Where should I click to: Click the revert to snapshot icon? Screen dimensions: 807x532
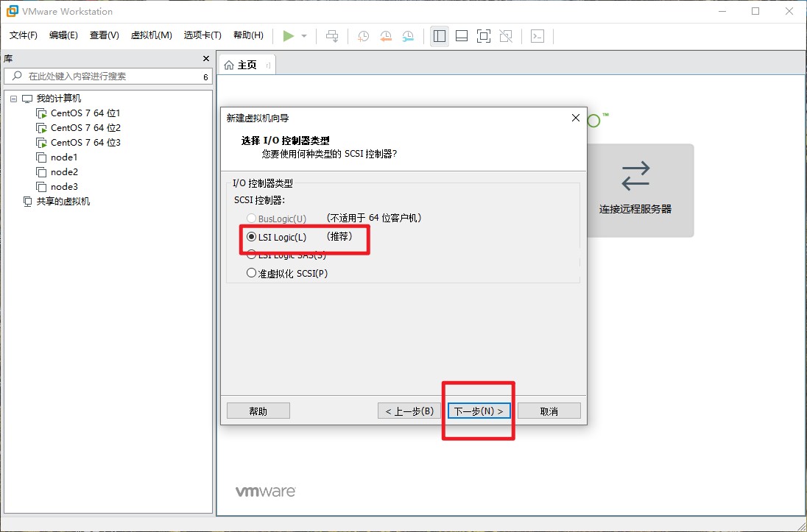click(386, 36)
